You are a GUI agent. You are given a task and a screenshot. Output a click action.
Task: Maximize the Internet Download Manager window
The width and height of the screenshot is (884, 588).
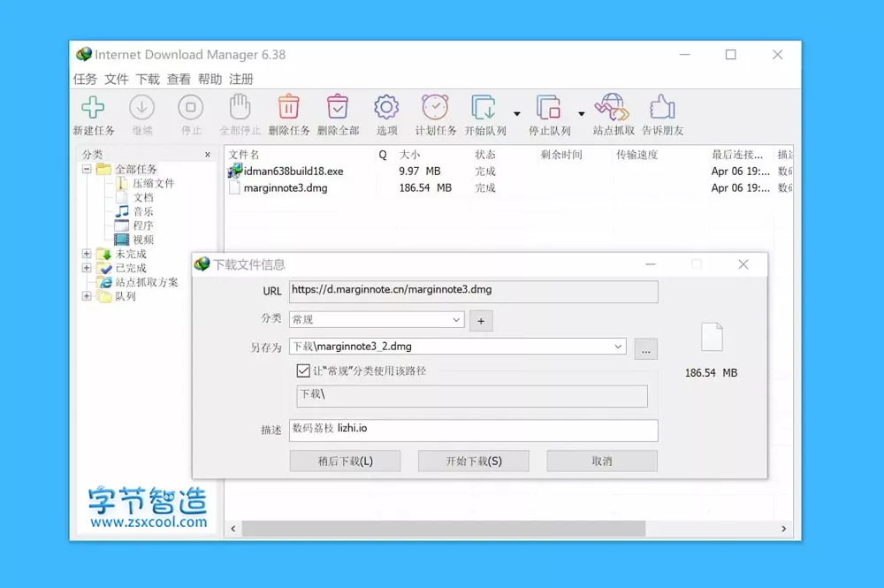click(731, 55)
